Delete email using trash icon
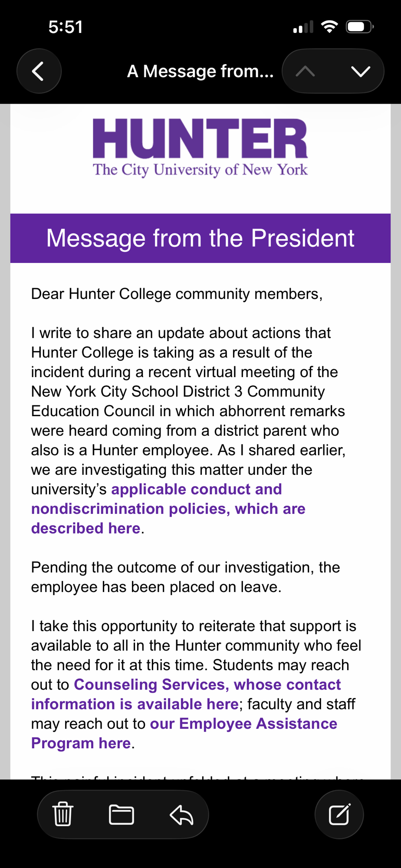 (63, 814)
